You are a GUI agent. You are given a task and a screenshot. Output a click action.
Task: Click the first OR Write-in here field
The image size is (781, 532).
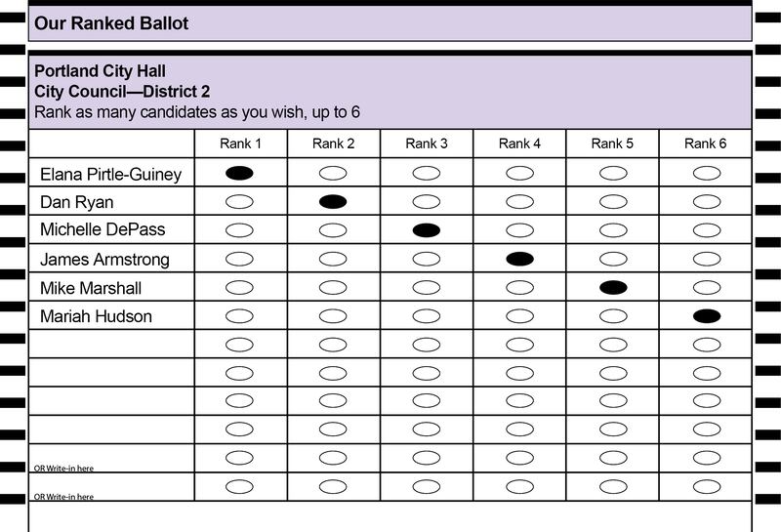[111, 458]
